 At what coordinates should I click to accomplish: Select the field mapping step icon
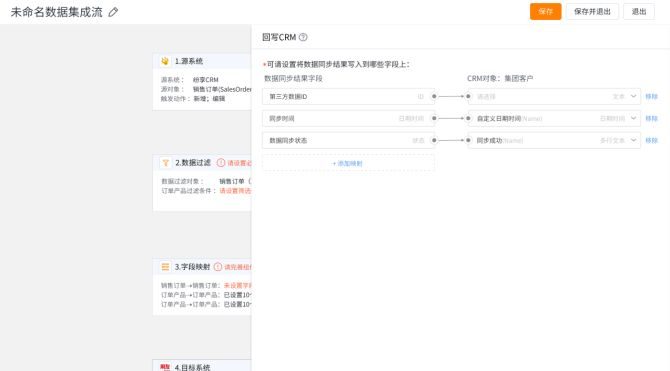click(x=165, y=267)
